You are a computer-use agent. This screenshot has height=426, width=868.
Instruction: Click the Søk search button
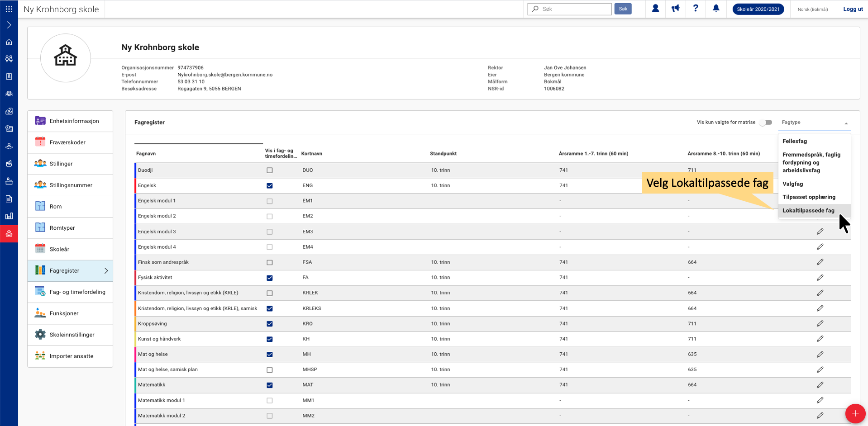pos(623,9)
